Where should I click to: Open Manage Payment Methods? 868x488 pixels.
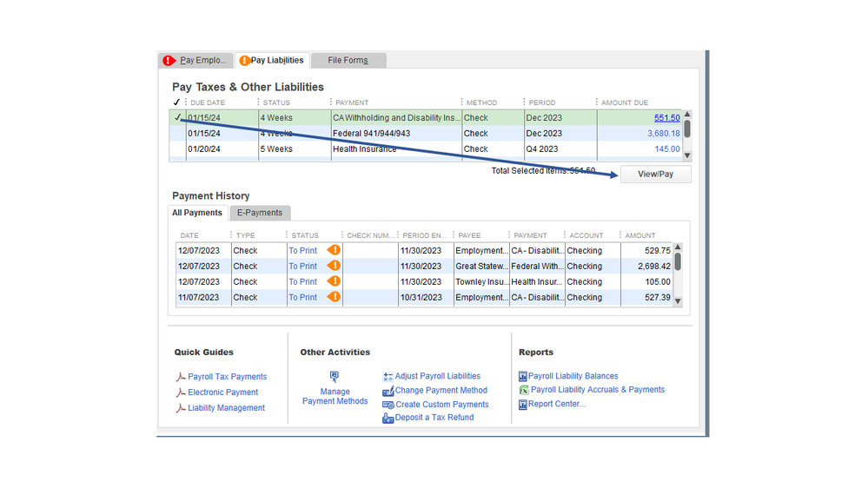coord(335,396)
